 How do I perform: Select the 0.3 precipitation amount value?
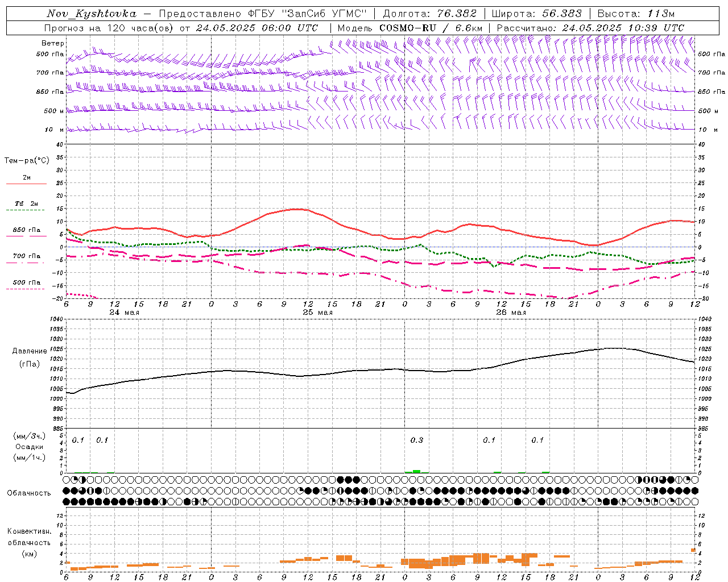coord(417,440)
